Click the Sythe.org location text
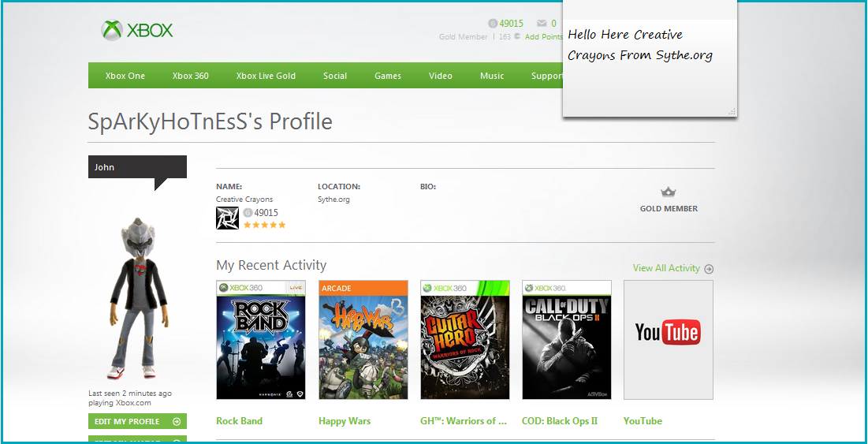The height and width of the screenshot is (444, 868). tap(333, 200)
